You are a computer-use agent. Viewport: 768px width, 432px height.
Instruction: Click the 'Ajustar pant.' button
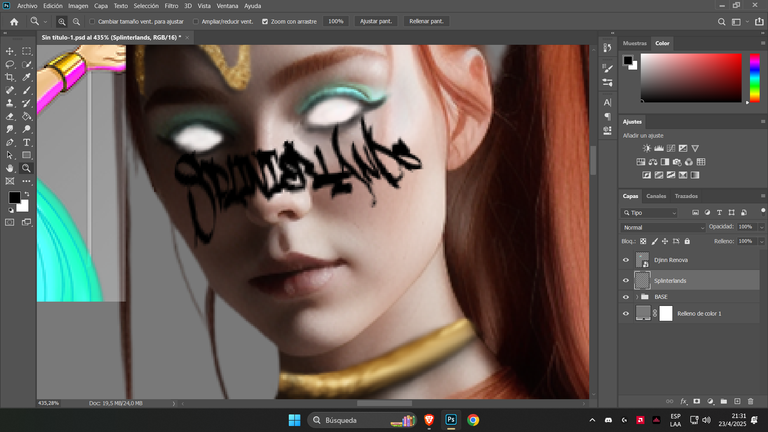tap(376, 22)
